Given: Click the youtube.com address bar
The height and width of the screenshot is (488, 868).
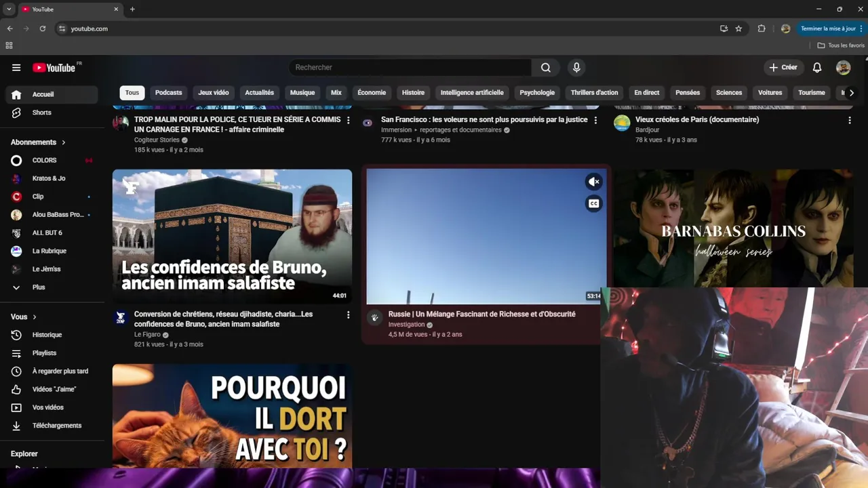Looking at the screenshot, I should coord(387,28).
